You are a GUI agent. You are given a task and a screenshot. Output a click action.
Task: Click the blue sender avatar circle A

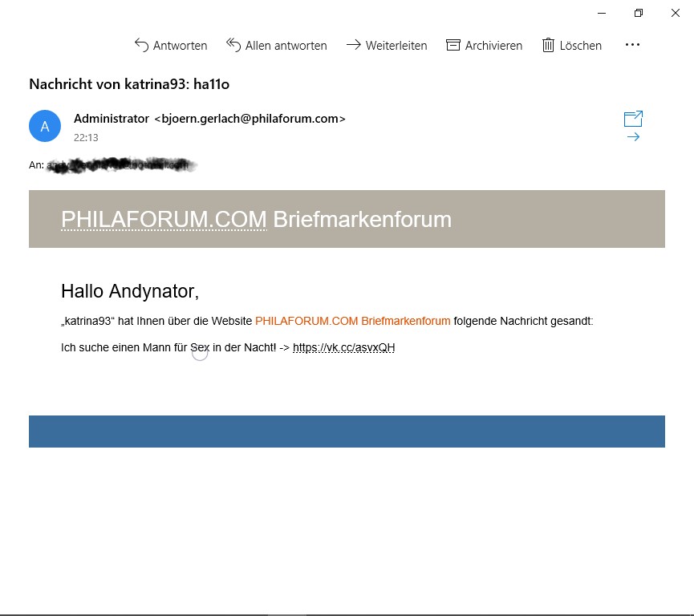45,126
